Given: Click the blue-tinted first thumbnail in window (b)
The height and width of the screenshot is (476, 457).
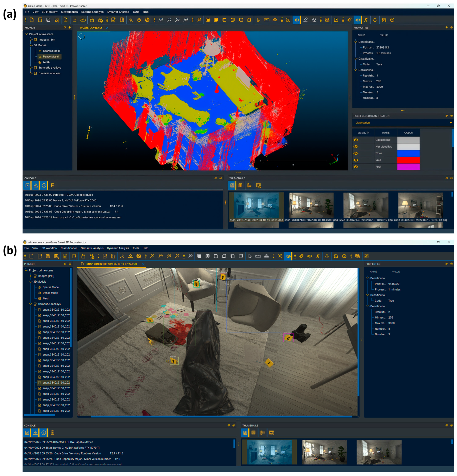Looking at the screenshot, I should (269, 452).
